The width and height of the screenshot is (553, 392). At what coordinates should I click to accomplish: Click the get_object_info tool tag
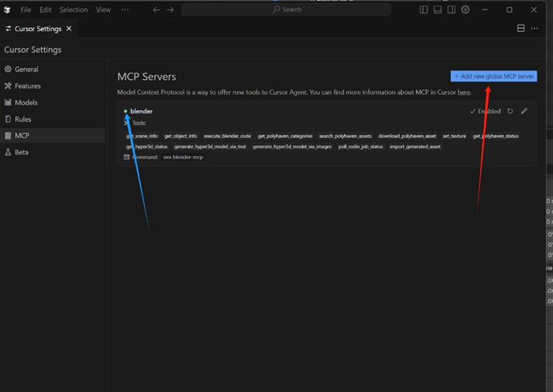180,136
